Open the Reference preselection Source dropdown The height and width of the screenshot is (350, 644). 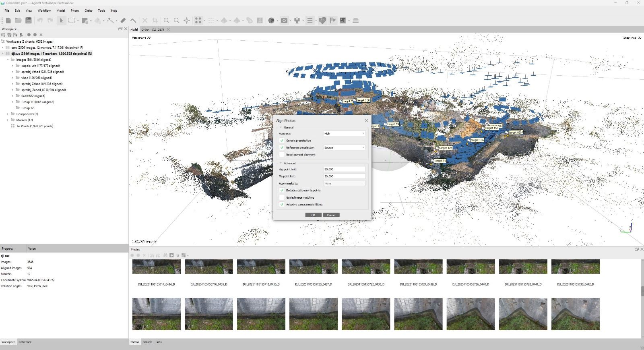coord(344,147)
